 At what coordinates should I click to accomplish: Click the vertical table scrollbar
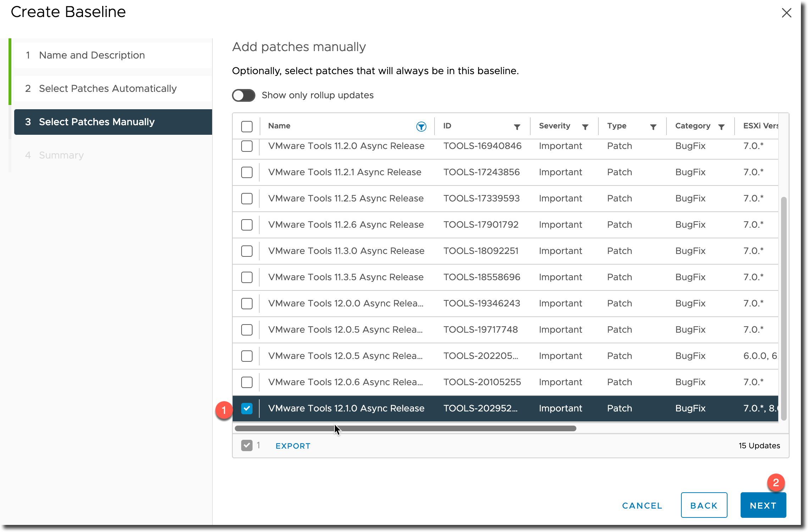click(784, 309)
